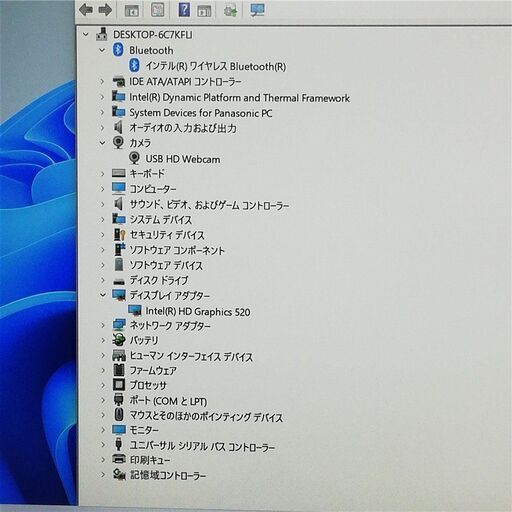This screenshot has height=512, width=512.
Task: Click the Forward arrow toolbar icon
Action: point(105,10)
